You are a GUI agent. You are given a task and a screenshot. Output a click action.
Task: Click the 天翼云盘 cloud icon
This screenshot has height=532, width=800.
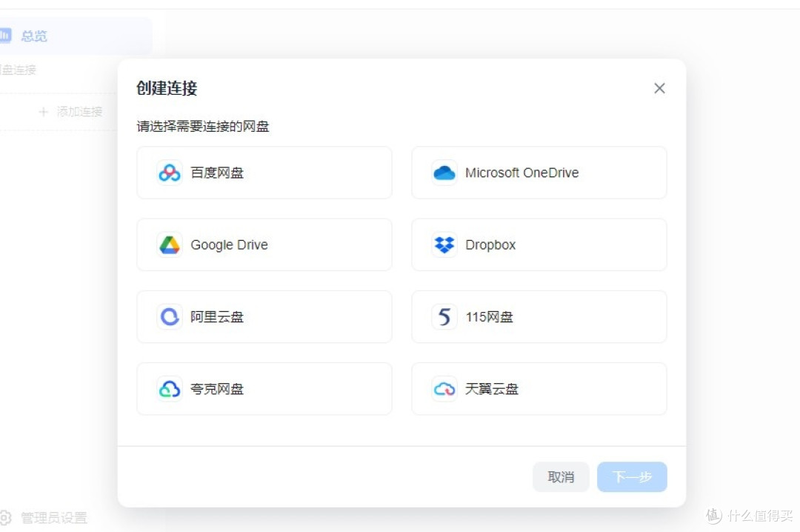(444, 388)
